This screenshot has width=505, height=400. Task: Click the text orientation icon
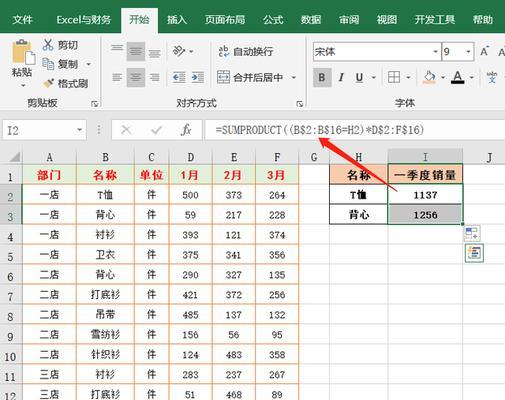click(179, 51)
